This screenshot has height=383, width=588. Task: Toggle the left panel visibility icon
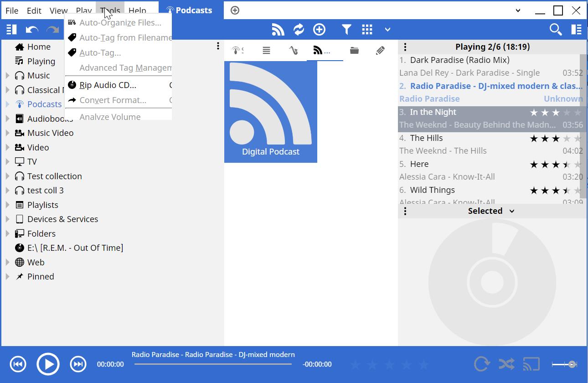pyautogui.click(x=11, y=30)
